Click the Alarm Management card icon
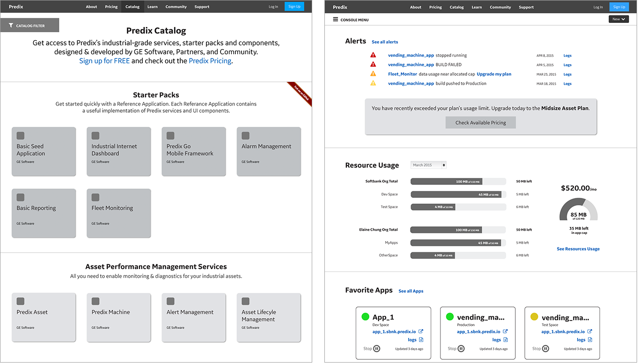This screenshot has height=364, width=638. tap(245, 136)
